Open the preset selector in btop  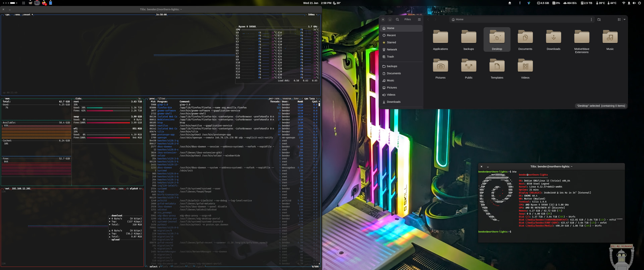coord(27,15)
